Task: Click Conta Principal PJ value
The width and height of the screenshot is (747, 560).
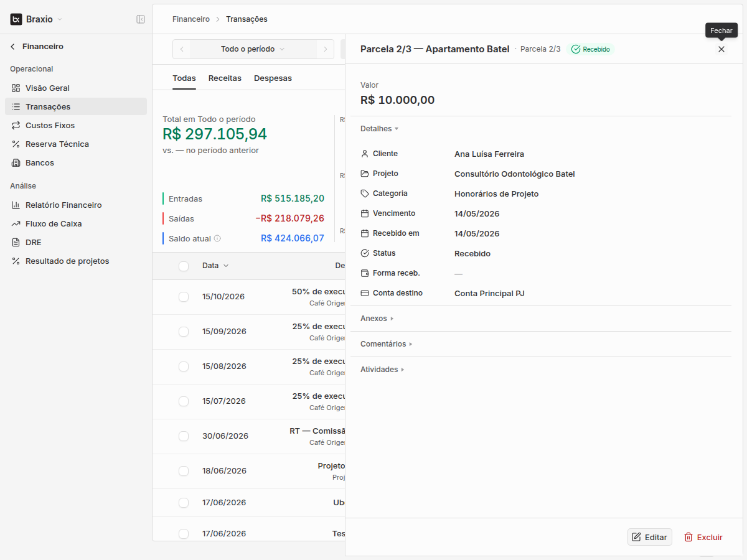Action: pyautogui.click(x=489, y=294)
